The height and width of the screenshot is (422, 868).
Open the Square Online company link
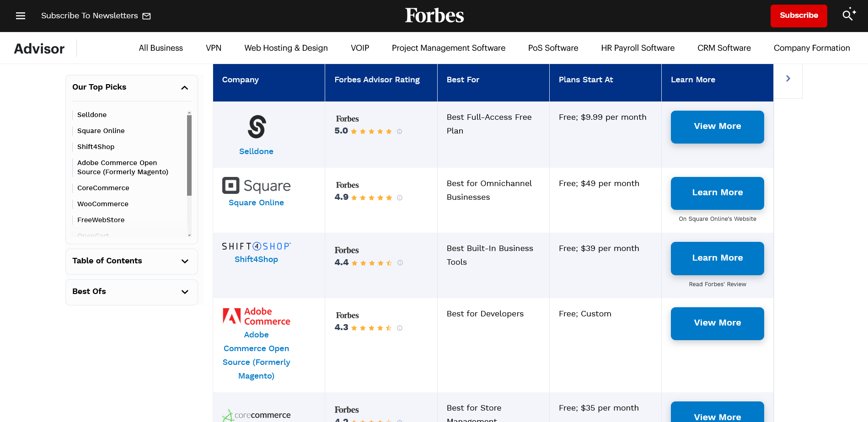[x=256, y=203]
